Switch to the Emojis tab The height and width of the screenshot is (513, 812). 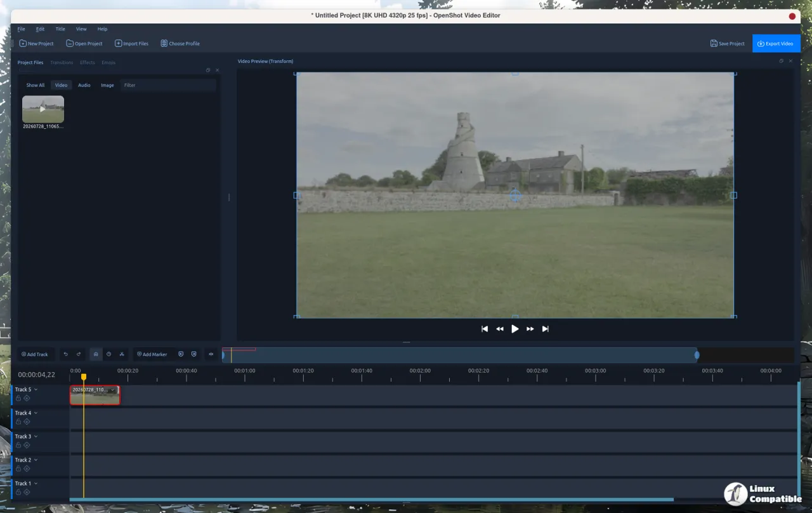click(108, 62)
